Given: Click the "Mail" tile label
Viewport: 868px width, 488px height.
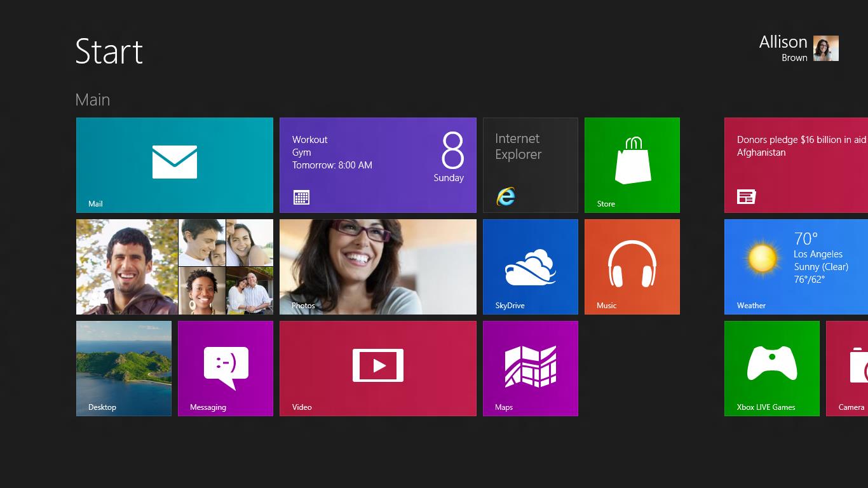Looking at the screenshot, I should pyautogui.click(x=95, y=204).
